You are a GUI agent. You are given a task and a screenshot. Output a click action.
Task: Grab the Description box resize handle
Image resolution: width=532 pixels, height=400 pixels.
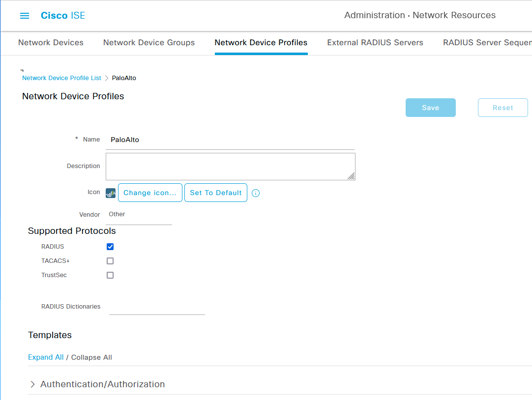pyautogui.click(x=351, y=176)
